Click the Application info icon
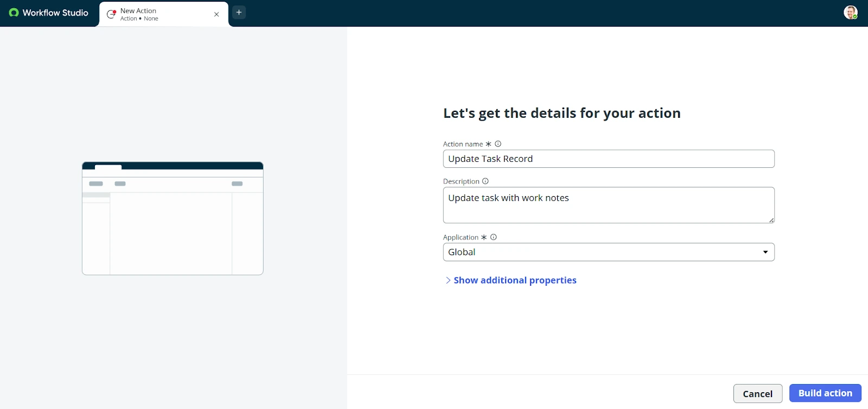Viewport: 868px width, 409px height. (x=494, y=237)
